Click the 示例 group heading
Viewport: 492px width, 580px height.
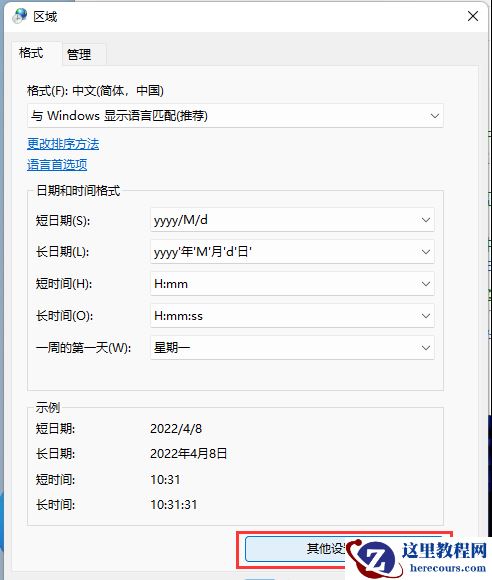(x=48, y=408)
